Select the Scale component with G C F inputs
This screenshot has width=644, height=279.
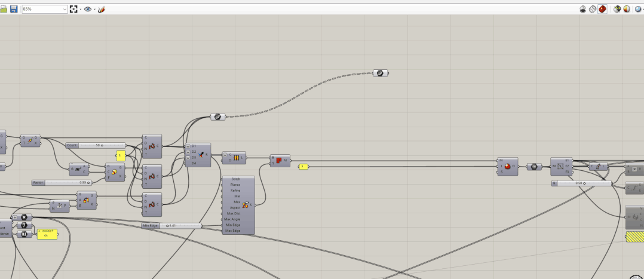click(x=115, y=172)
